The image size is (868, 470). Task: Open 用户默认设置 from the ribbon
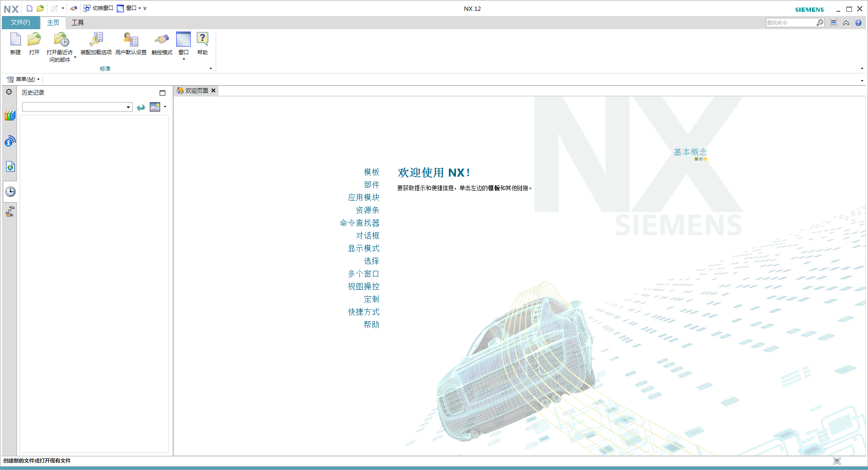130,45
